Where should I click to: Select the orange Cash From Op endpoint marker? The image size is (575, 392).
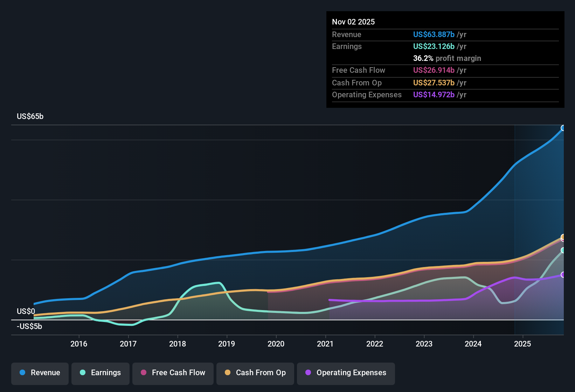click(563, 238)
